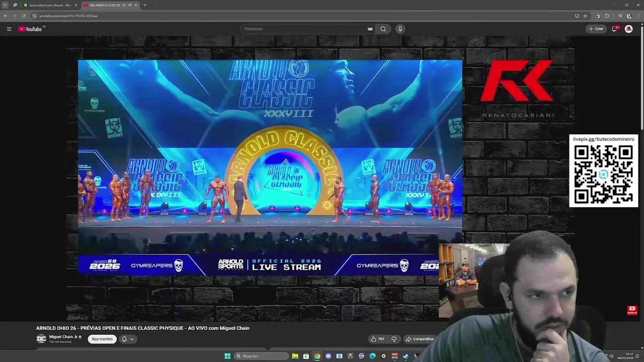
Task: Open the browser extensions puzzle icon
Action: [x=607, y=16]
